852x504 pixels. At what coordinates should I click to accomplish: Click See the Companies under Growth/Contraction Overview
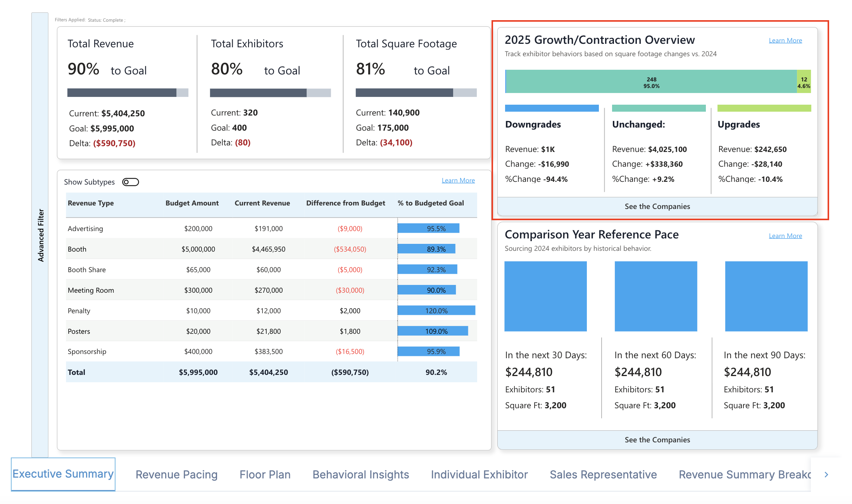pyautogui.click(x=657, y=206)
